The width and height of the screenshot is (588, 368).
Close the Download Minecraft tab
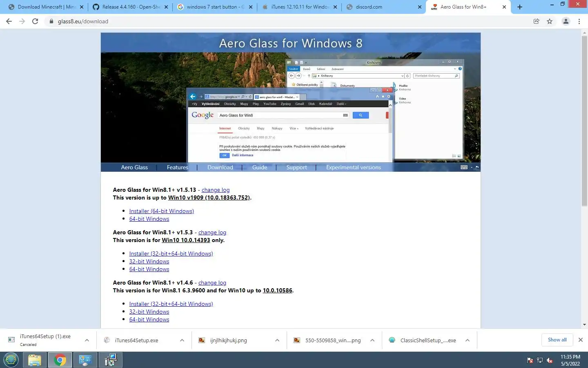[82, 7]
